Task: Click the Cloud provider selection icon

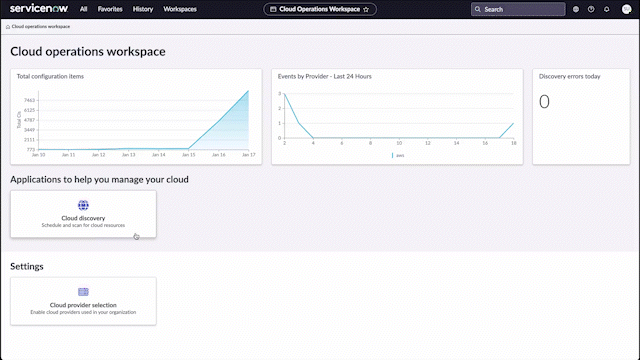Action: (x=83, y=292)
